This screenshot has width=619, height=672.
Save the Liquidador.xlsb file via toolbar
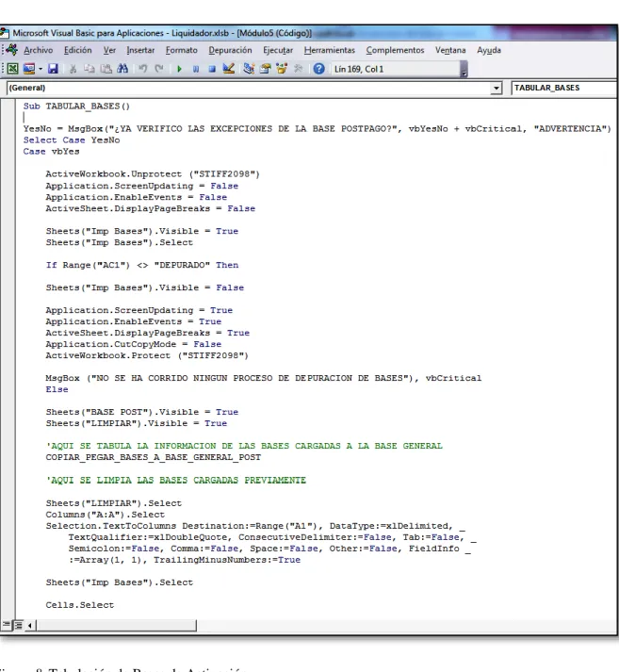click(53, 69)
